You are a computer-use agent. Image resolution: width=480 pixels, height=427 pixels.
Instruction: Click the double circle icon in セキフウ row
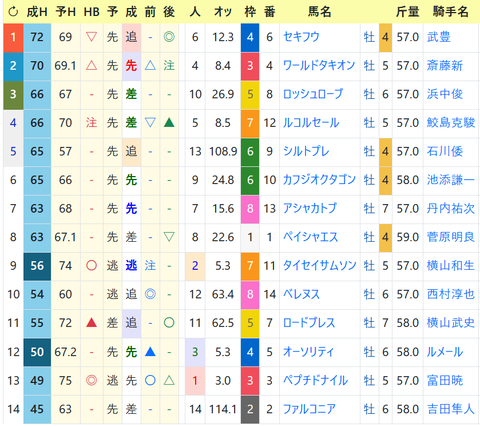coord(169,37)
